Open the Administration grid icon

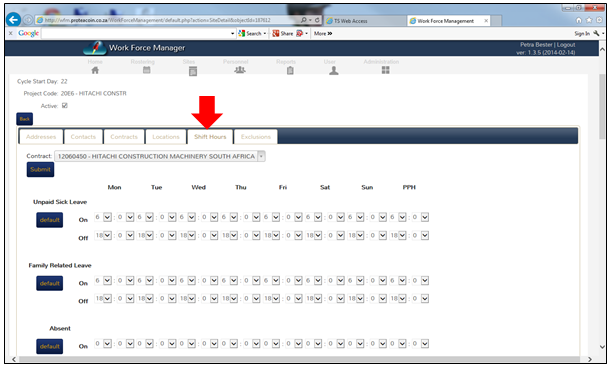(x=385, y=70)
